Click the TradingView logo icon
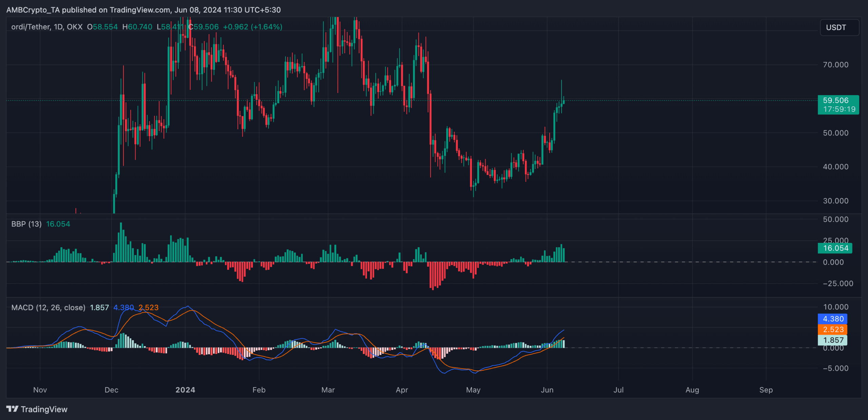868x420 pixels. pyautogui.click(x=12, y=409)
